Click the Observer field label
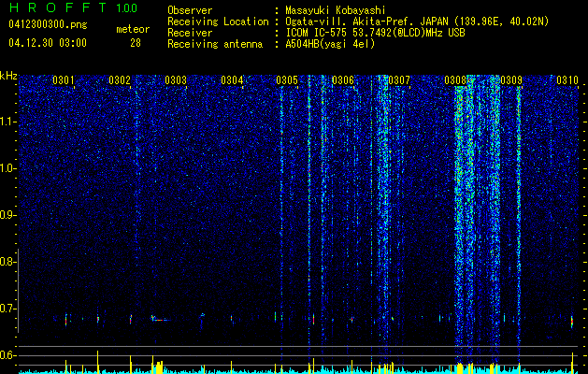 pos(190,10)
